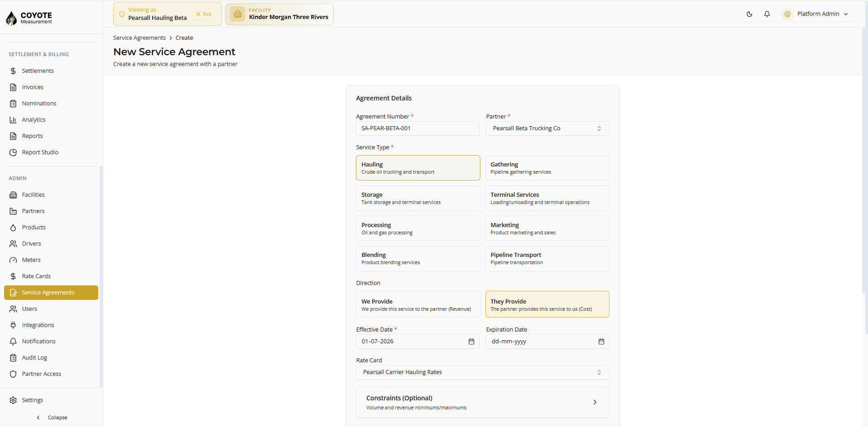
Task: Open Platform Admin user menu
Action: (818, 14)
